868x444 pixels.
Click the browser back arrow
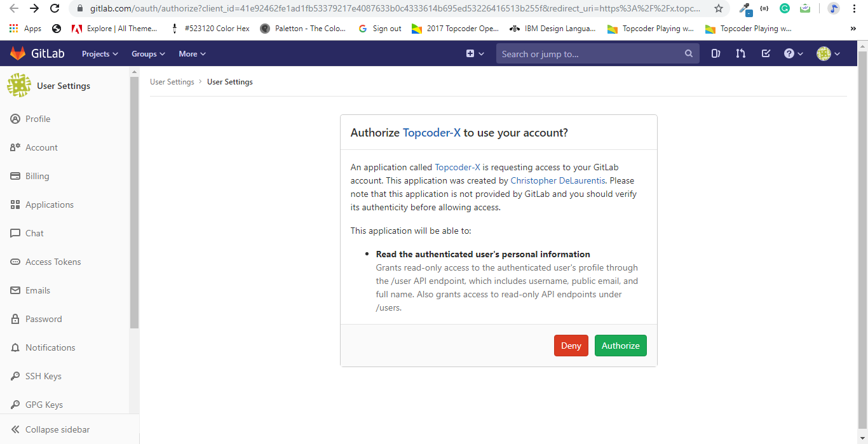point(13,8)
